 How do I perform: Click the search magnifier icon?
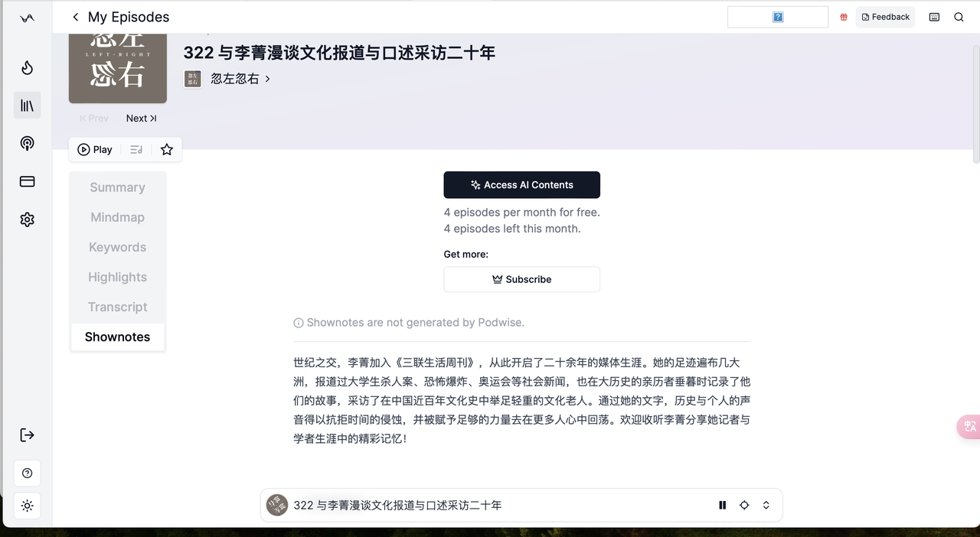[959, 17]
